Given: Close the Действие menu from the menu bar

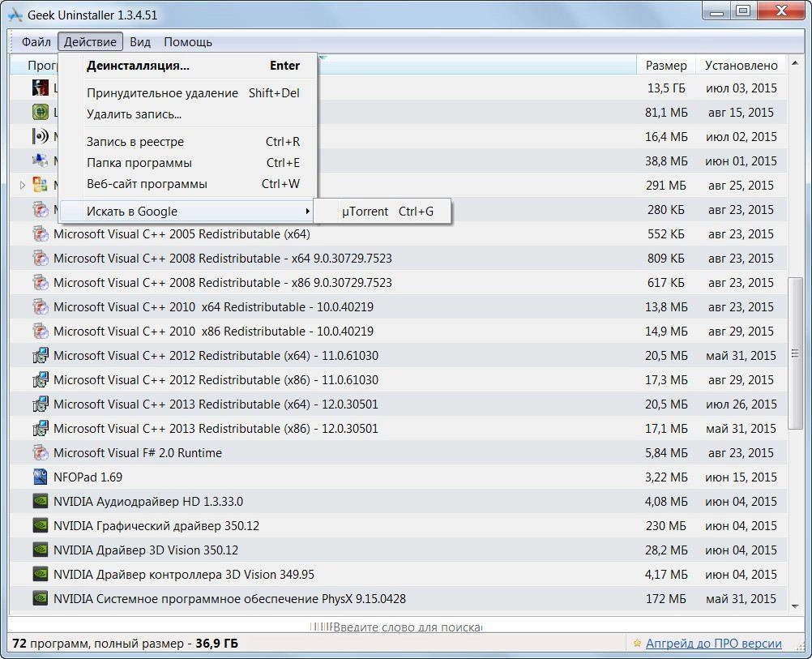Looking at the screenshot, I should 90,42.
